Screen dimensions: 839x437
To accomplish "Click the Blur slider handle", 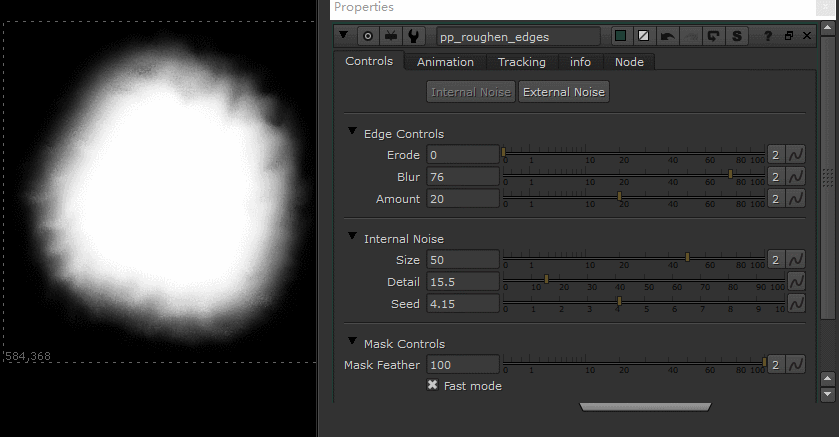I will 730,174.
